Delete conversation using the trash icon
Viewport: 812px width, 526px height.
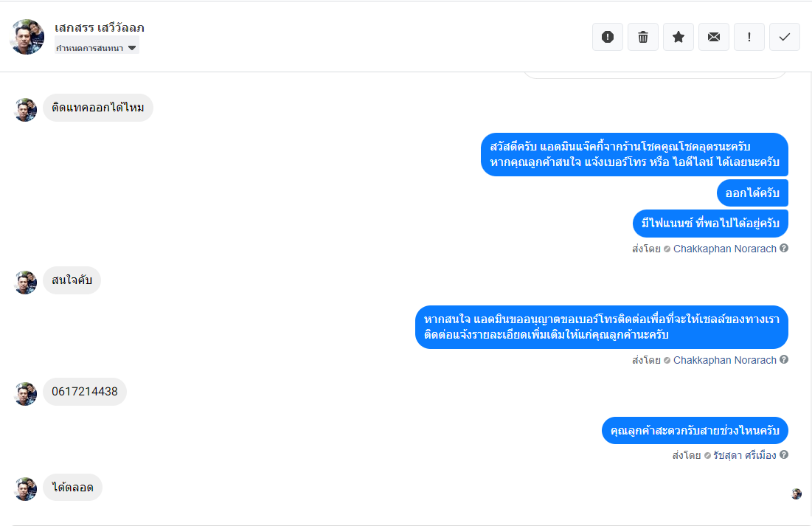[x=643, y=37]
